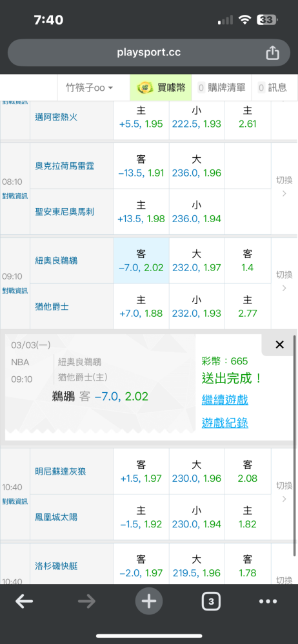Tap the Wi-Fi icon in status bar

pyautogui.click(x=246, y=20)
